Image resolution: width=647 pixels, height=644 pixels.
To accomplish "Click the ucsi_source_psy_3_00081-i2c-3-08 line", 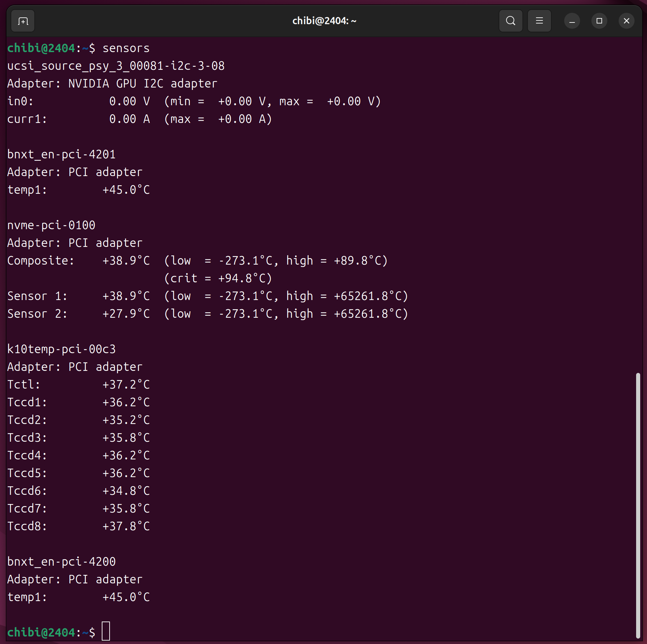I will (116, 66).
